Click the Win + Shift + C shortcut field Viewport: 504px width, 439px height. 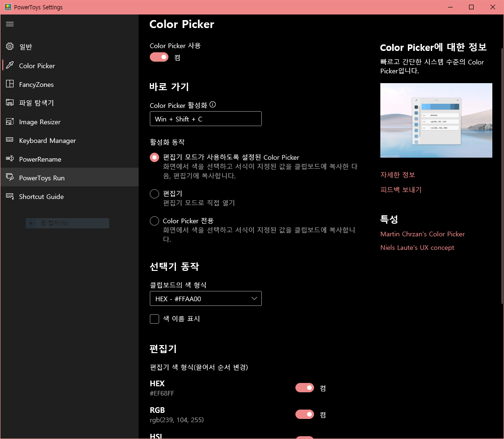pyautogui.click(x=206, y=119)
